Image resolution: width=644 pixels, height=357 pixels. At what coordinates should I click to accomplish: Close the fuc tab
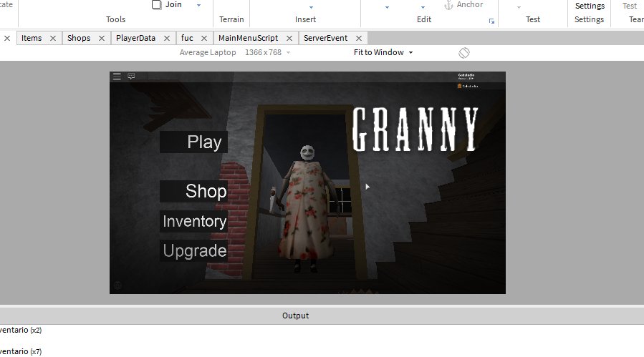pyautogui.click(x=203, y=38)
